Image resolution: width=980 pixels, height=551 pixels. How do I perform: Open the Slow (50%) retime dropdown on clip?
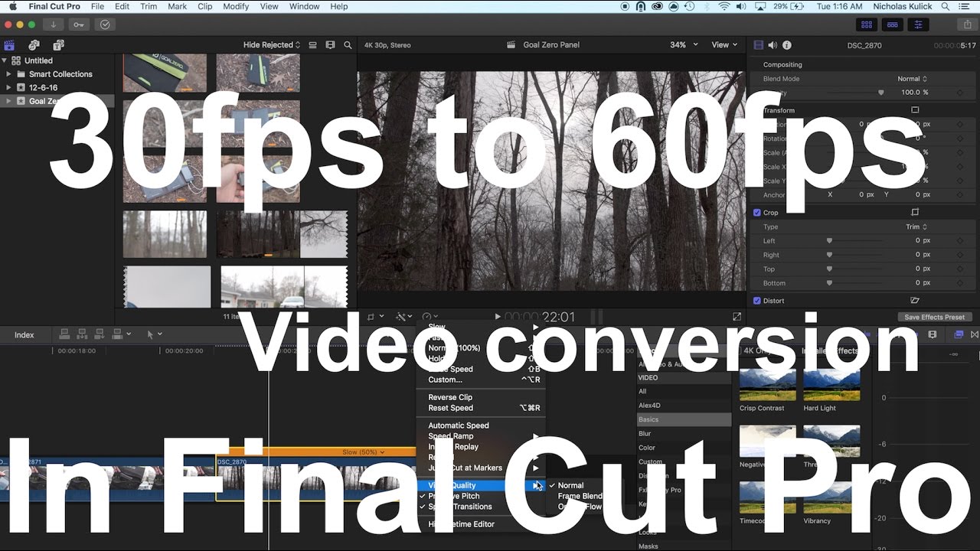[363, 452]
